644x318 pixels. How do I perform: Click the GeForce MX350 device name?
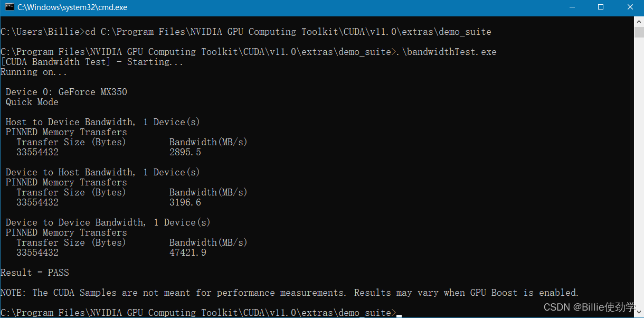pos(93,92)
